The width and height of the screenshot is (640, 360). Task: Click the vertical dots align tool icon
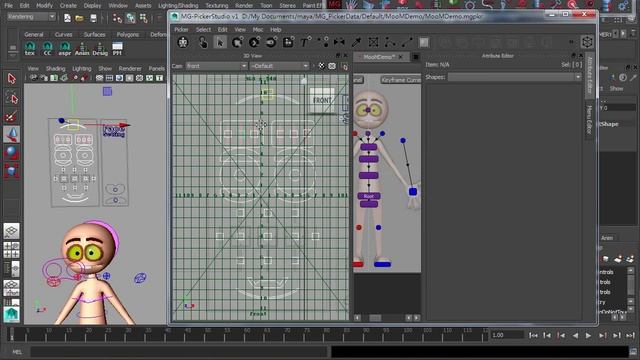(x=324, y=42)
